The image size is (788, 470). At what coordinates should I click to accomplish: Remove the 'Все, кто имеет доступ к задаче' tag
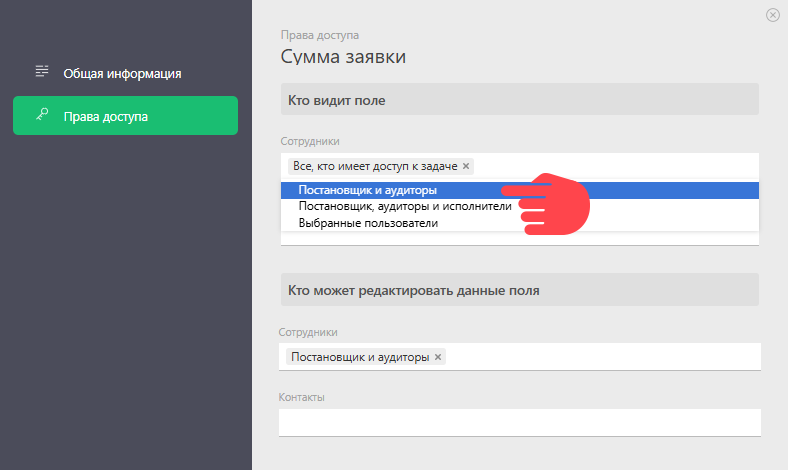466,166
